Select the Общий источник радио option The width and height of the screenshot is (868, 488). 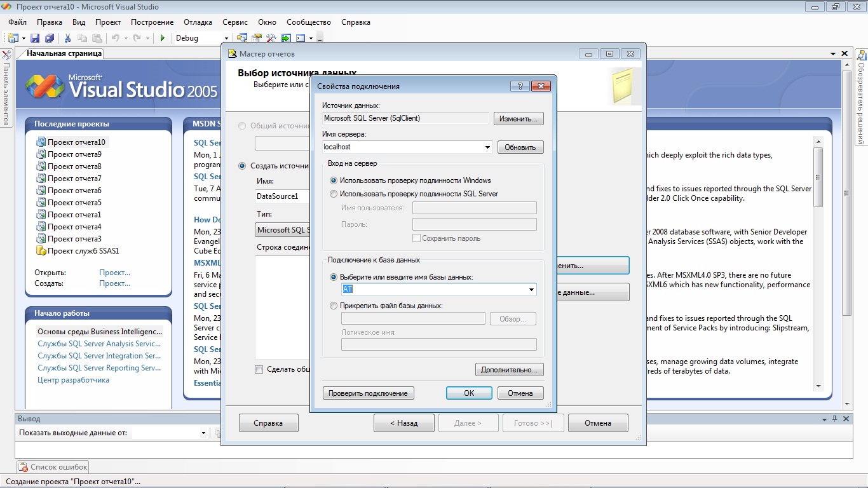tap(241, 126)
